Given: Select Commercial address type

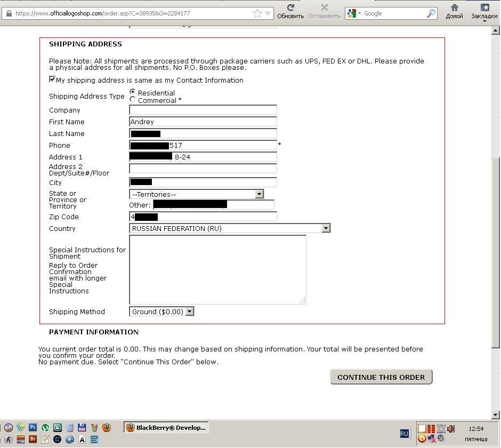Looking at the screenshot, I should point(133,100).
